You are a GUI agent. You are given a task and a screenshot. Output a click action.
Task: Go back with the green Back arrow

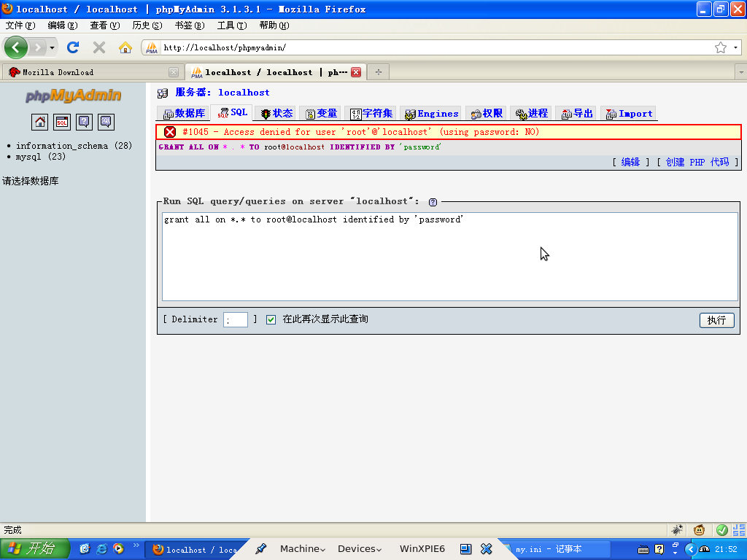click(x=16, y=47)
